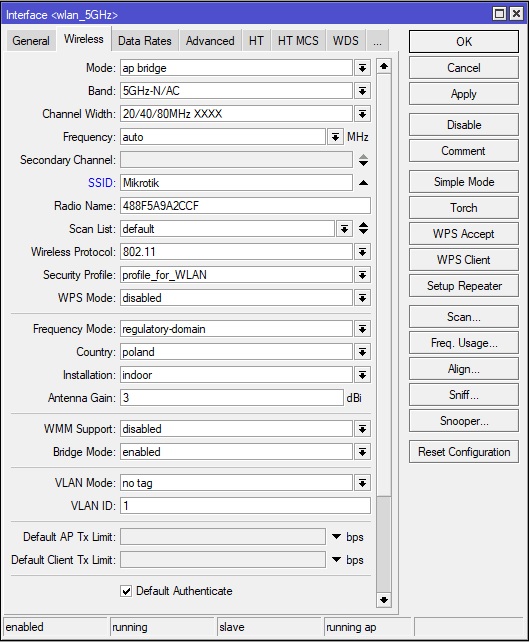
Task: Switch to the HT MCS tab
Action: 298,41
